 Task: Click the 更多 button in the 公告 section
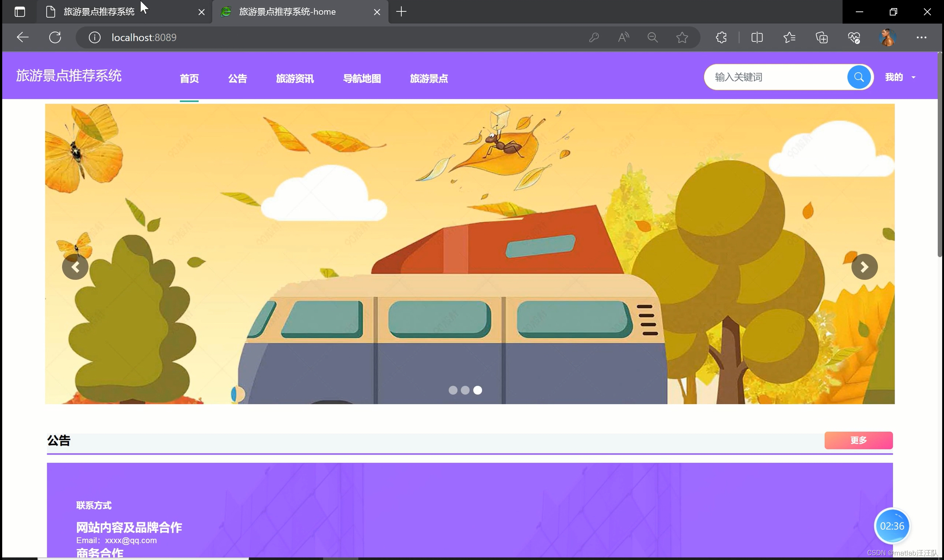[x=858, y=441]
